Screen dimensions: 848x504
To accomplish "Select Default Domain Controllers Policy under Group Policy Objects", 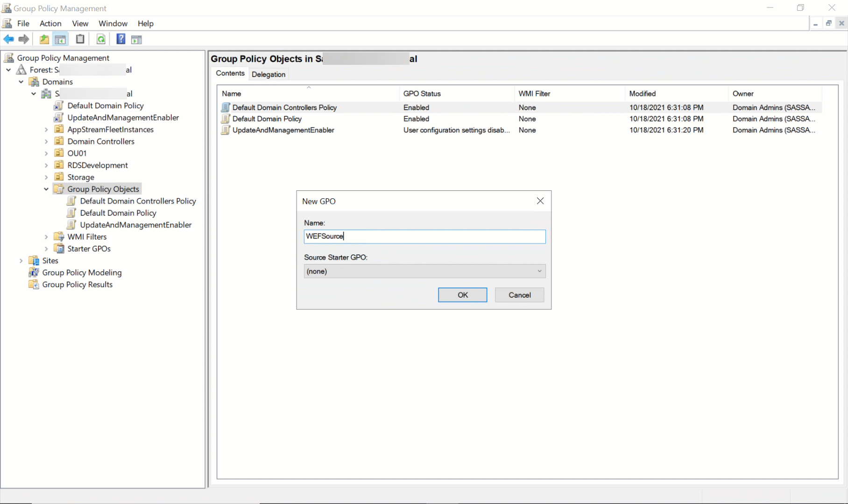I will pyautogui.click(x=138, y=201).
